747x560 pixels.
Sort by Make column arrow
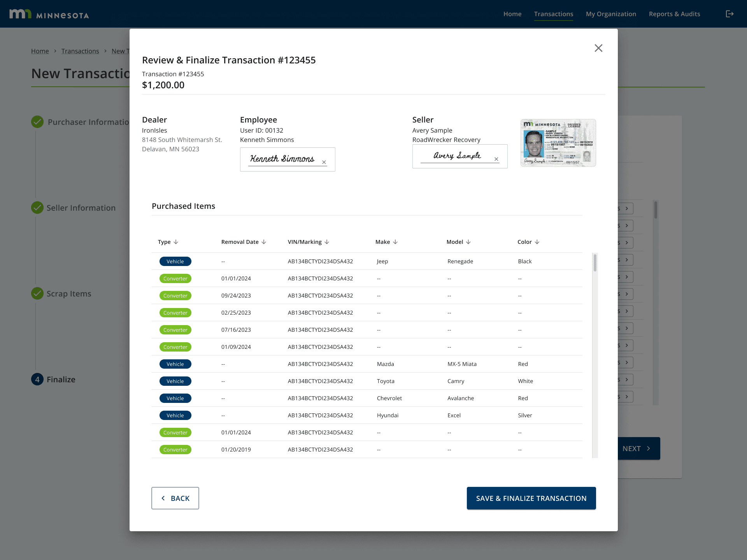click(x=395, y=242)
